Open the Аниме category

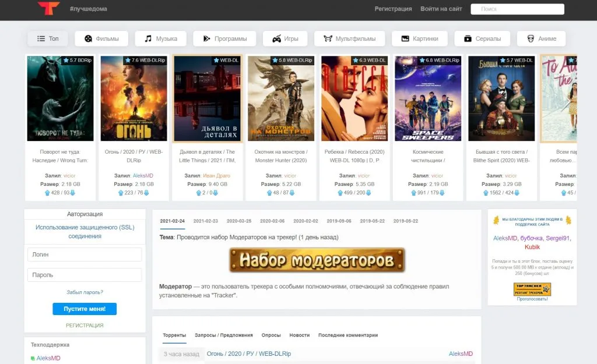(541, 38)
